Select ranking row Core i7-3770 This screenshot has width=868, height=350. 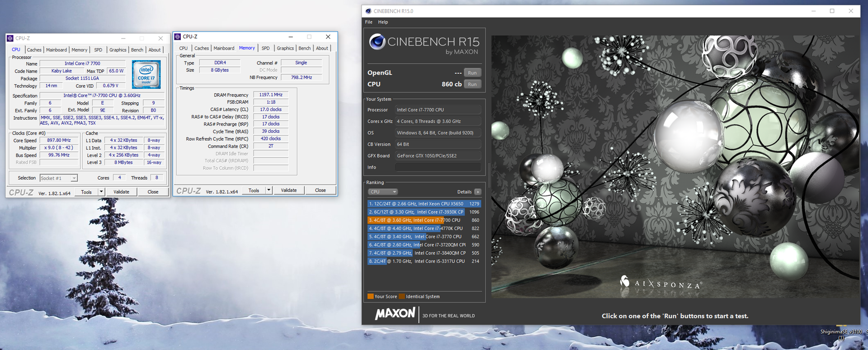pyautogui.click(x=424, y=236)
